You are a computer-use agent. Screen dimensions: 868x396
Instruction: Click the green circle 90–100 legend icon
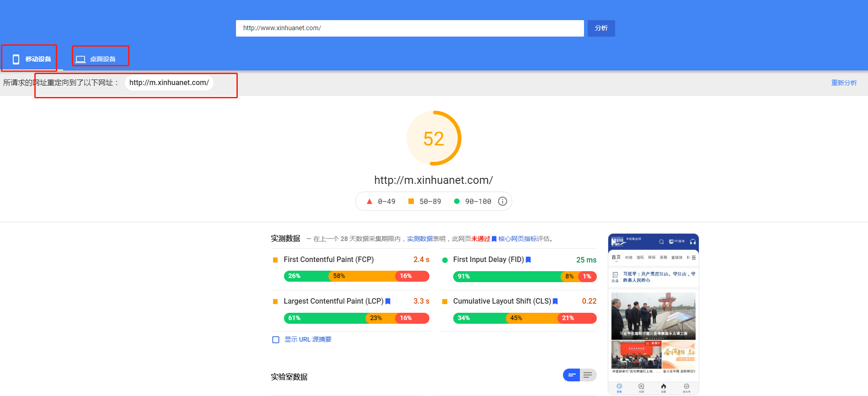tap(456, 201)
